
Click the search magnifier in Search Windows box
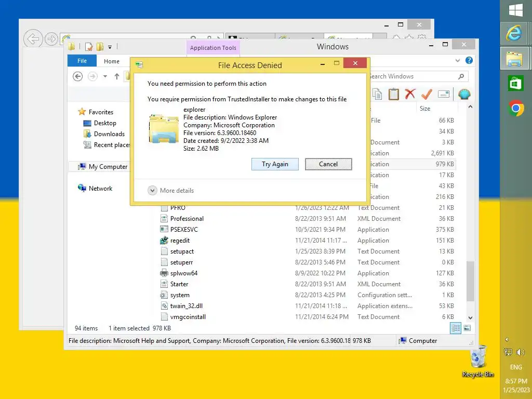click(461, 76)
